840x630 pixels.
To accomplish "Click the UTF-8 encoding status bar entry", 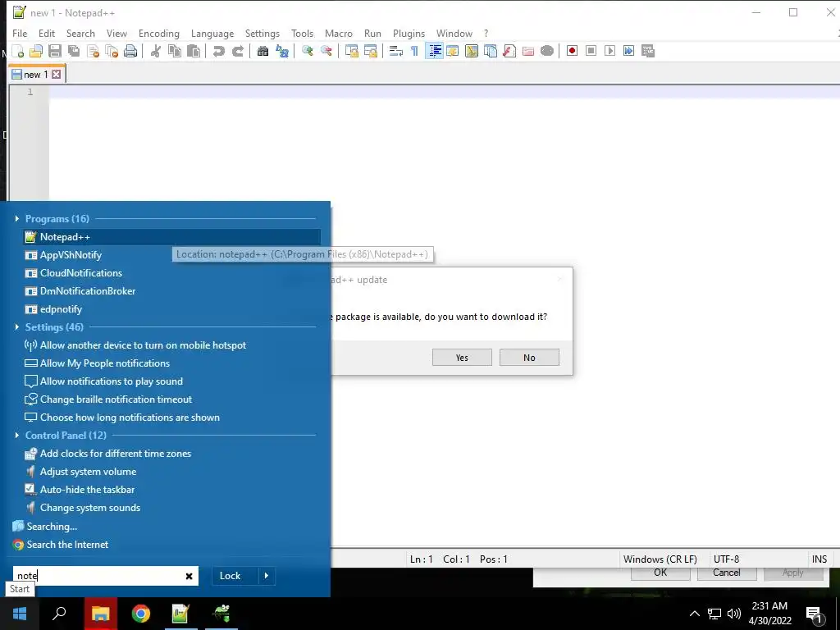I will 726,559.
